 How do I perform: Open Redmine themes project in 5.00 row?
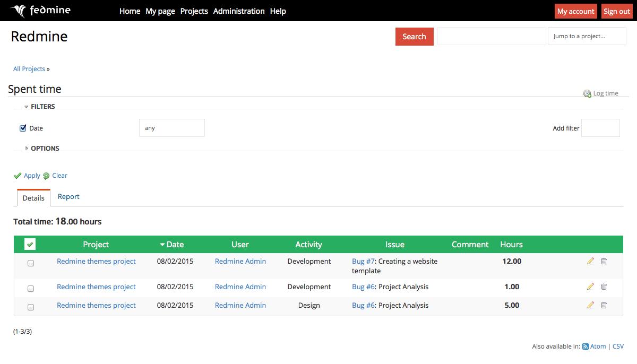coord(96,305)
